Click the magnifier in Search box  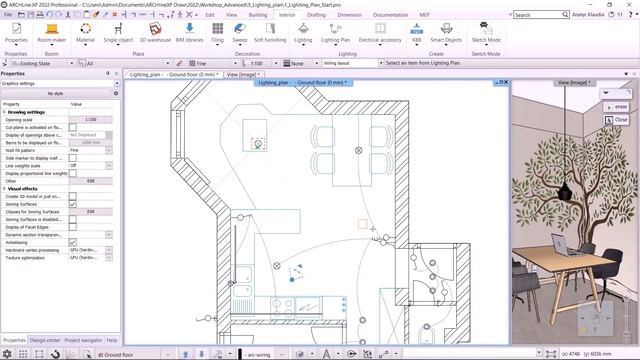coord(565,14)
